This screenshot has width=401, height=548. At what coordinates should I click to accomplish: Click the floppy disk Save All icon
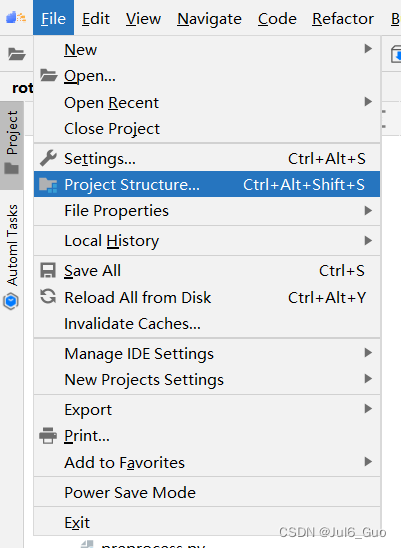pos(48,271)
